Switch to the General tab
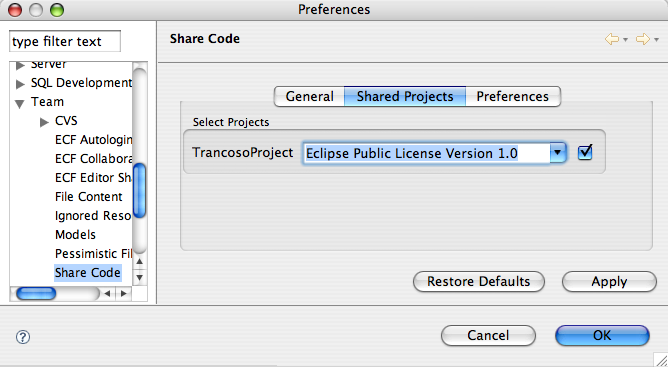The height and width of the screenshot is (367, 668). [309, 96]
